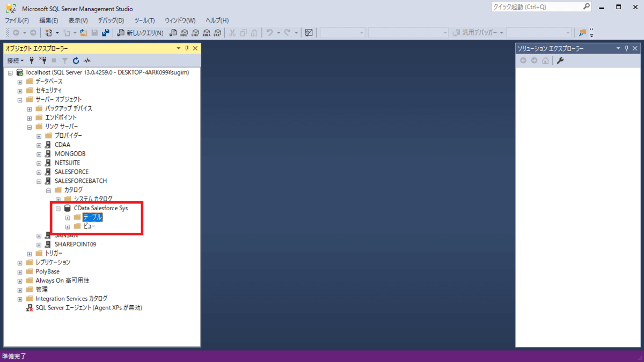Open a new XMLA query
This screenshot has width=644, height=362.
tap(206, 33)
